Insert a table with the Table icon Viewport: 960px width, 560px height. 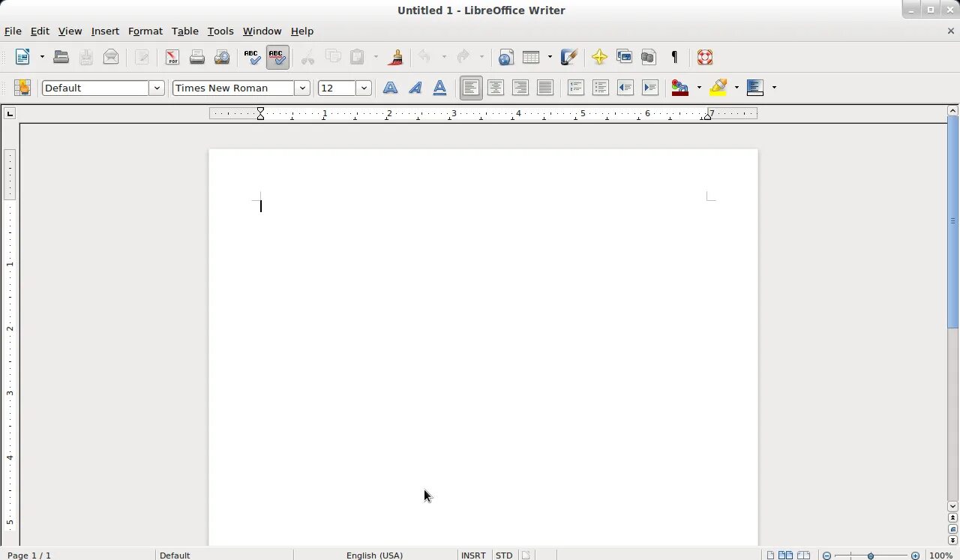(531, 57)
